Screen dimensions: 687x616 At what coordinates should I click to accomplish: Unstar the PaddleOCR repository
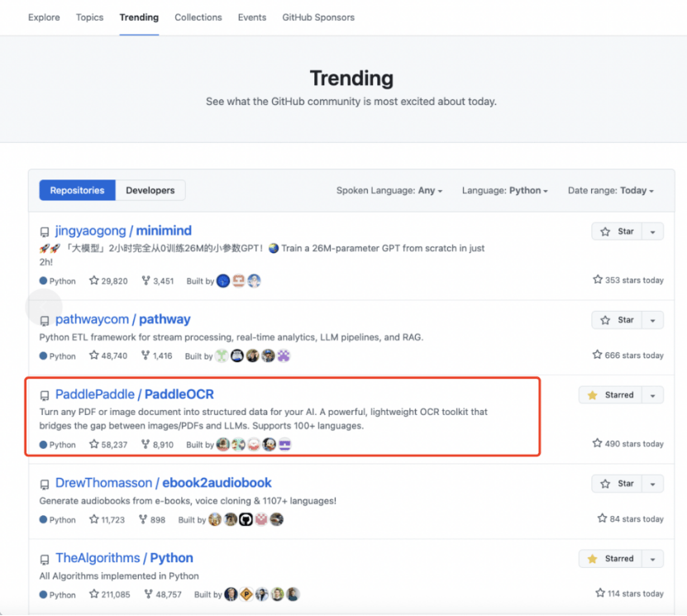pyautogui.click(x=610, y=394)
